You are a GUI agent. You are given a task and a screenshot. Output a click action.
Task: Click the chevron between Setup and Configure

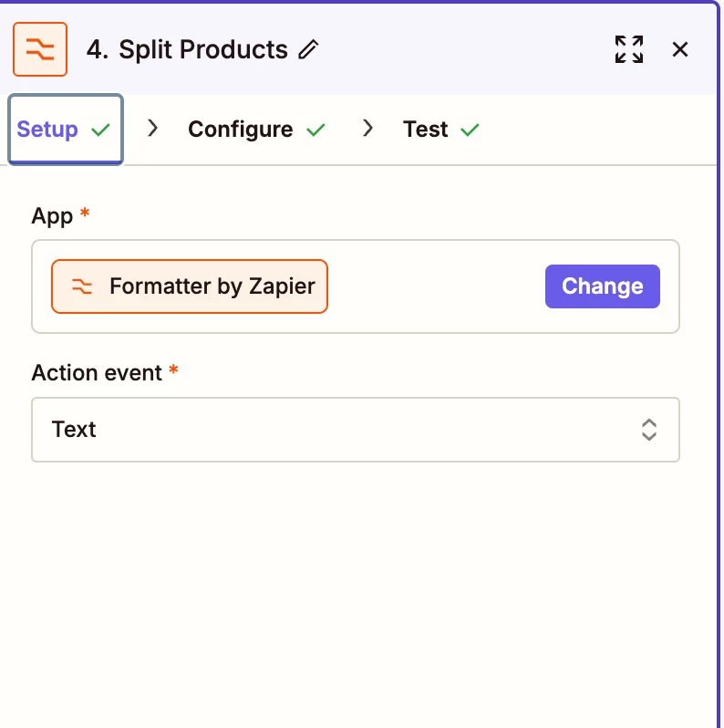153,129
